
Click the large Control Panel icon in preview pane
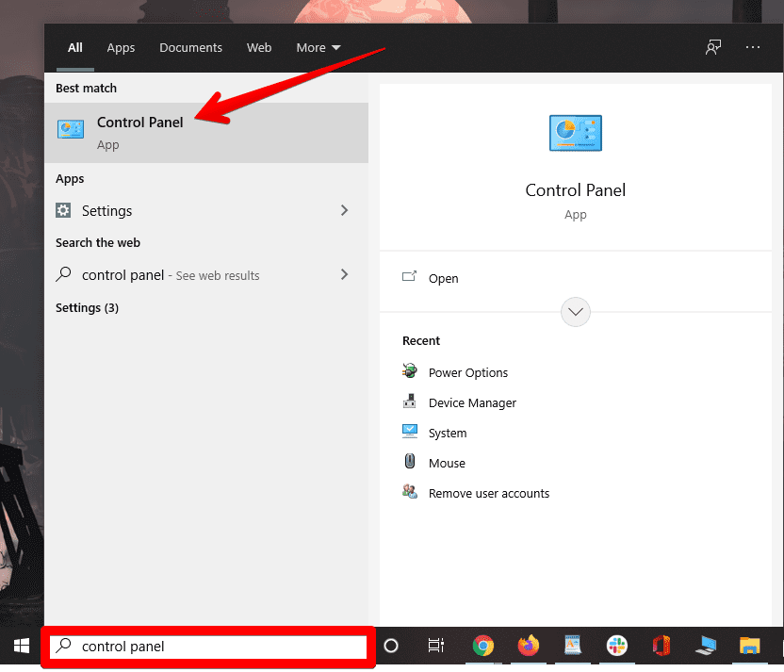click(576, 133)
